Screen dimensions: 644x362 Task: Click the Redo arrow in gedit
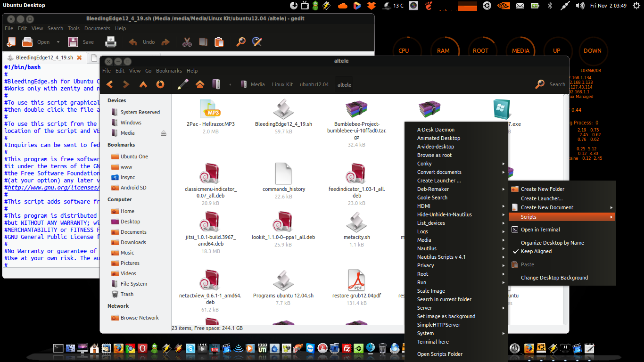coord(165,42)
